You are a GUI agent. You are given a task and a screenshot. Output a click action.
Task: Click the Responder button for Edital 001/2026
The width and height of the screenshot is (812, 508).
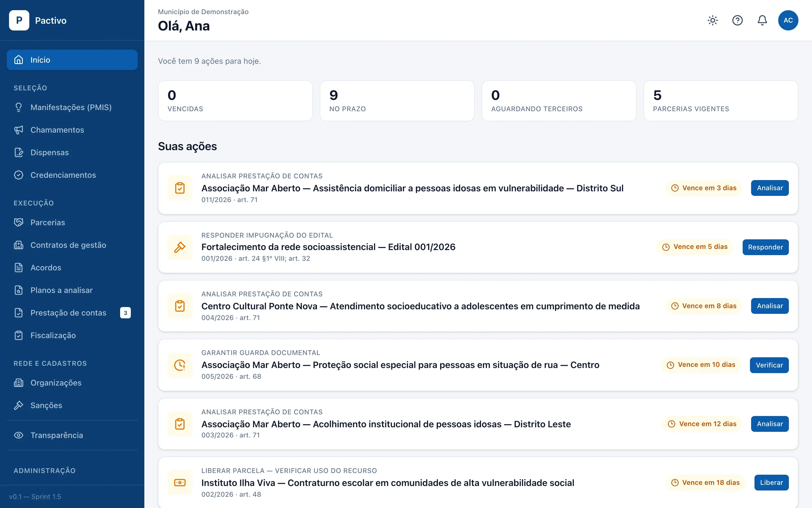[x=765, y=247]
